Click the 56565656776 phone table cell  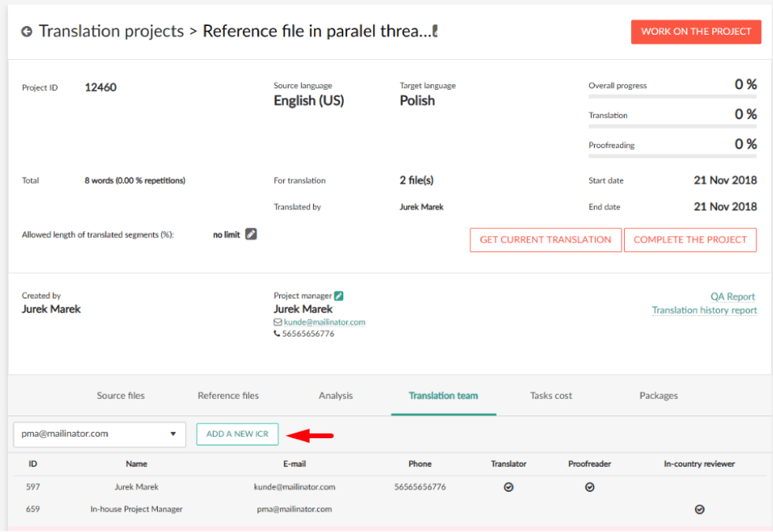point(420,487)
